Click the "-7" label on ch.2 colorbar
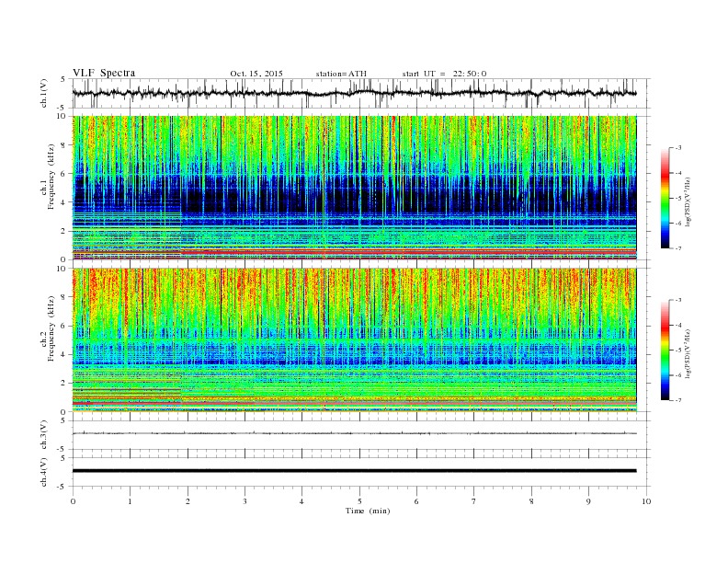 [678, 400]
